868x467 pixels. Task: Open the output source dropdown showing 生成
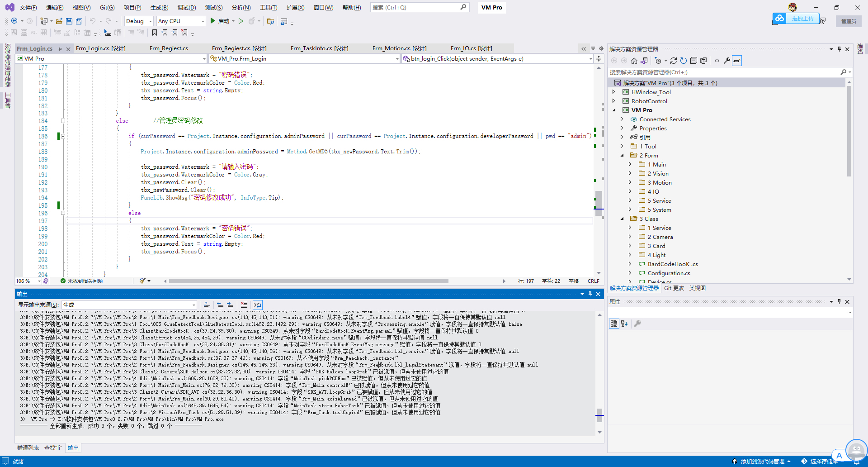(x=129, y=305)
